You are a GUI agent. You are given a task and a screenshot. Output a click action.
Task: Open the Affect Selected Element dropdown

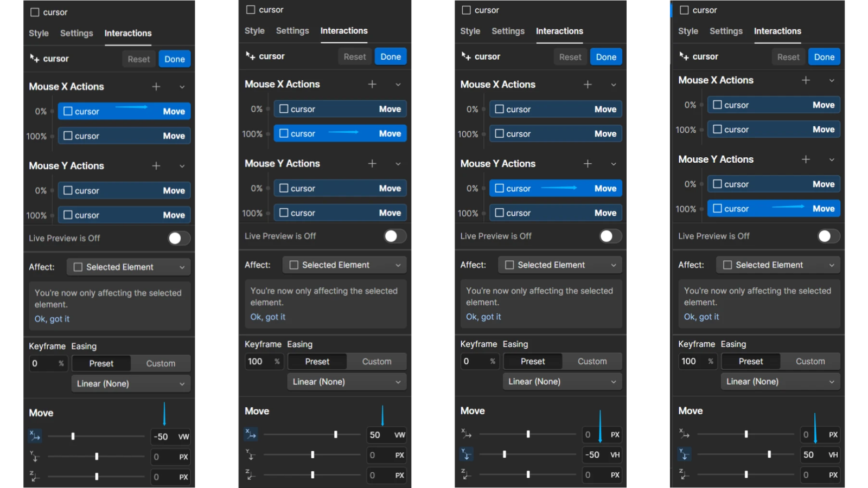click(128, 267)
